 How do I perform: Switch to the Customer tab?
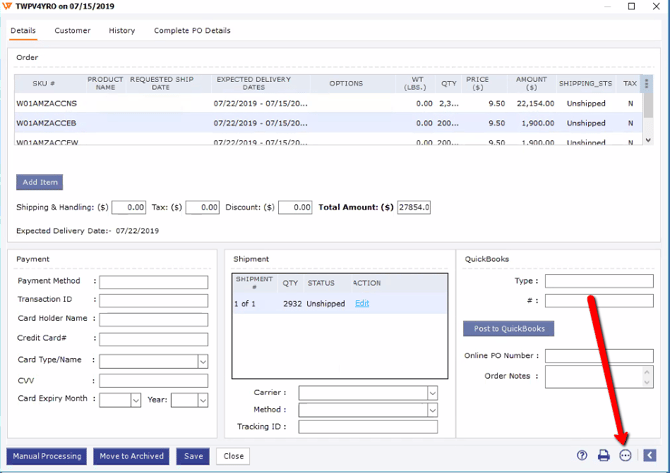coord(72,31)
